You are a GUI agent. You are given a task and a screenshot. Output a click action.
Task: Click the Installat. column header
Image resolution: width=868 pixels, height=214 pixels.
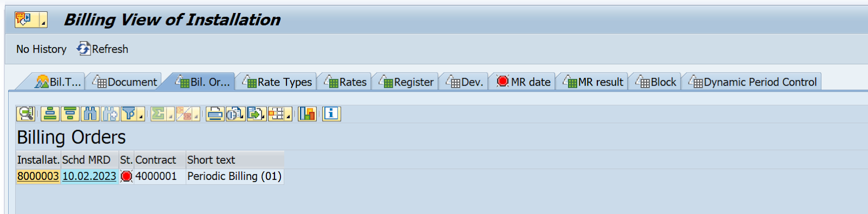[x=38, y=160]
